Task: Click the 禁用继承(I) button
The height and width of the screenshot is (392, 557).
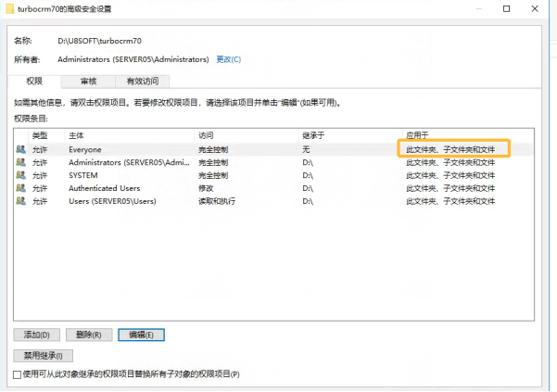Action: click(43, 356)
